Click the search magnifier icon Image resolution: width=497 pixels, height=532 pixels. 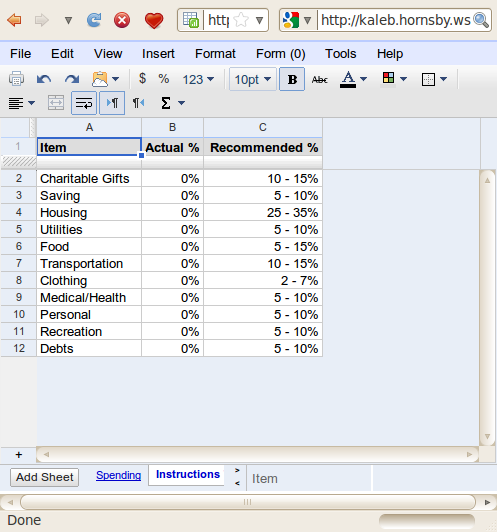coord(481,20)
